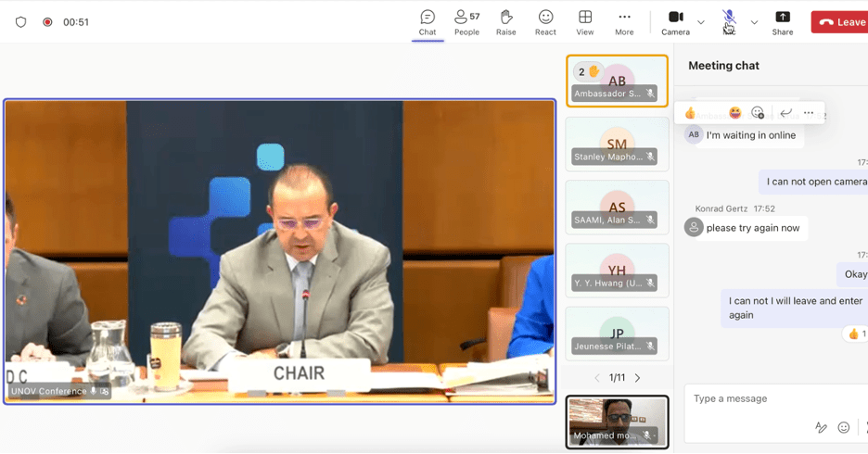This screenshot has width=868, height=454.
Task: Click the Share screen icon
Action: click(x=783, y=22)
